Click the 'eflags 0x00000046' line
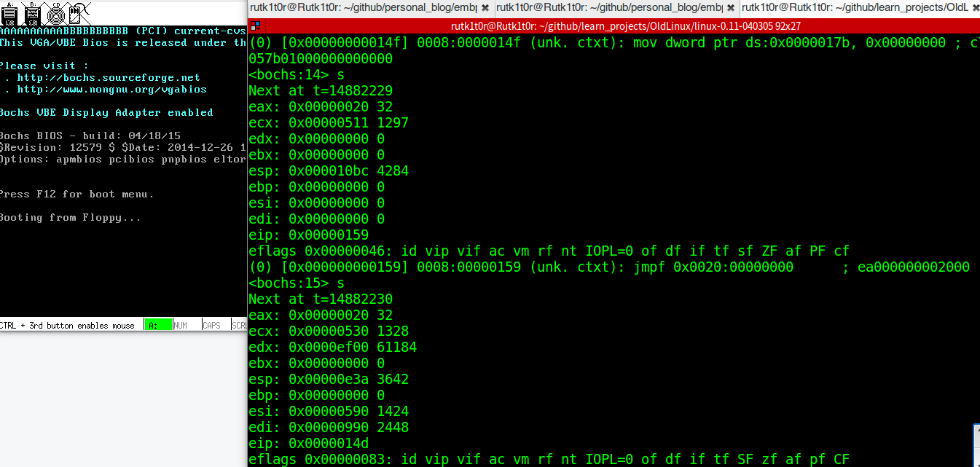This screenshot has width=980, height=467. pos(549,251)
